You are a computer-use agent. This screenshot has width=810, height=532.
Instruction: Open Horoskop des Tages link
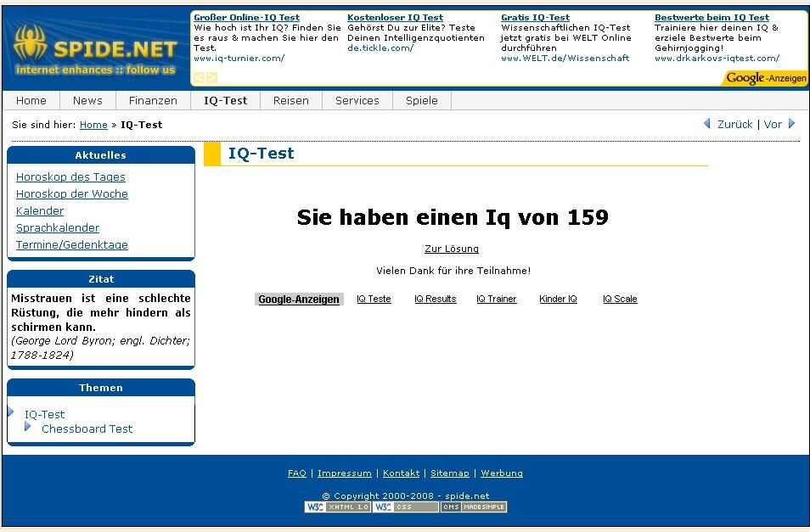coord(70,177)
